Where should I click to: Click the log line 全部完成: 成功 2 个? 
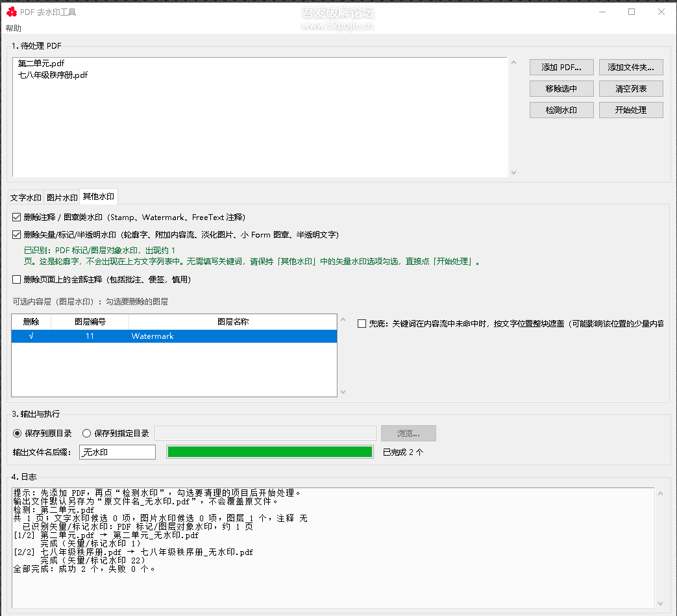coord(84,569)
